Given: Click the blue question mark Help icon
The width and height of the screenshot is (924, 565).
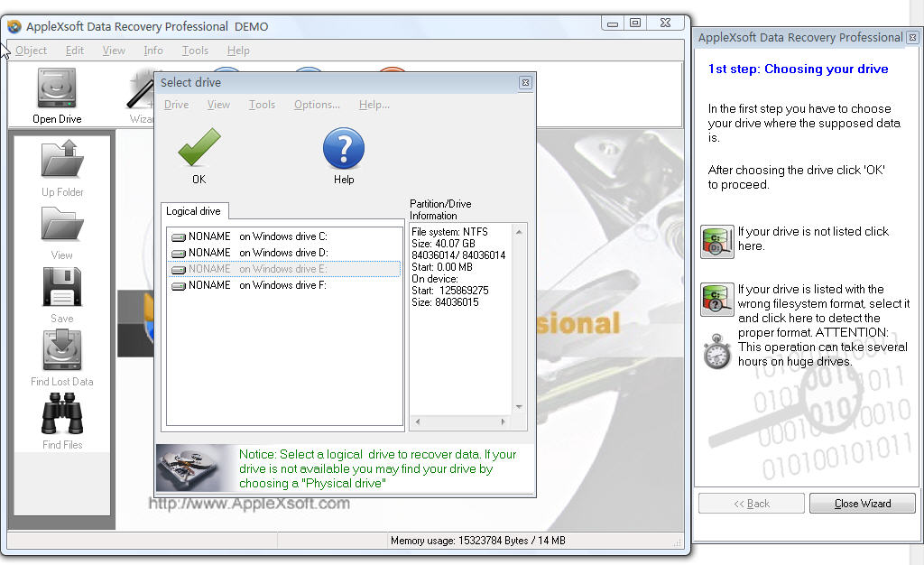Looking at the screenshot, I should (x=344, y=148).
